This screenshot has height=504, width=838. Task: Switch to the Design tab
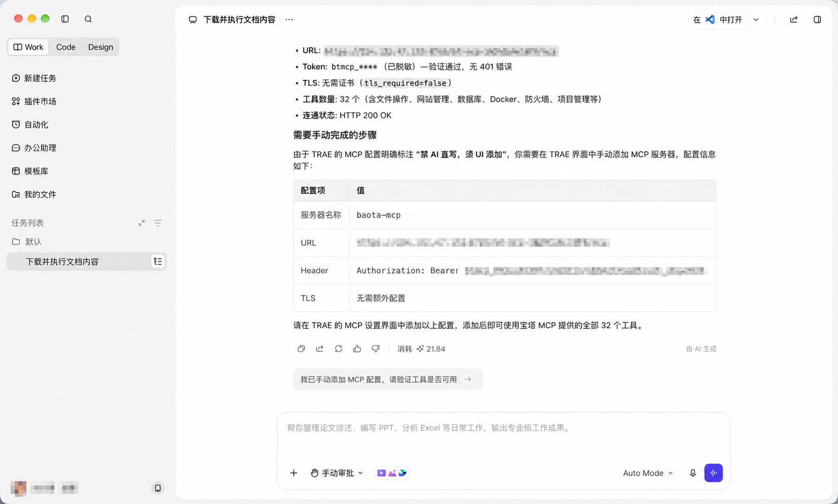[x=101, y=47]
